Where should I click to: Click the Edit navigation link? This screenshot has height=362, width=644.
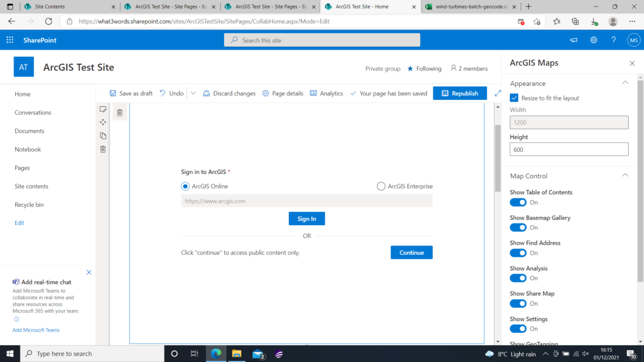[19, 223]
